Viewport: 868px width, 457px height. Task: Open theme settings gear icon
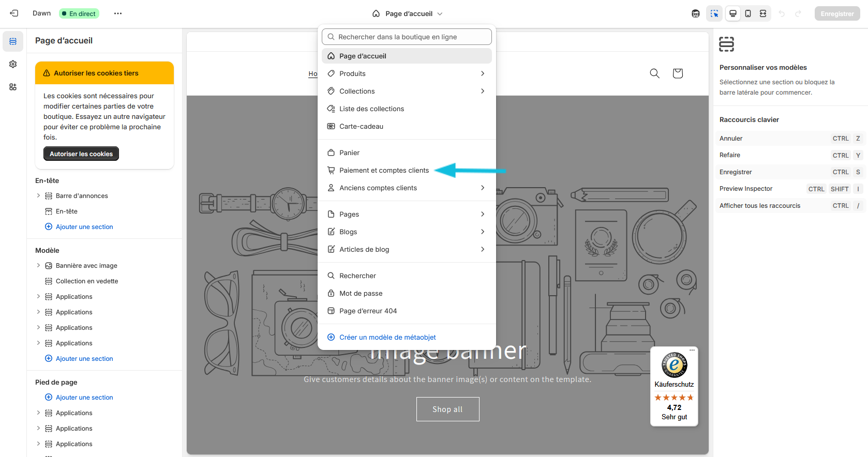[13, 64]
